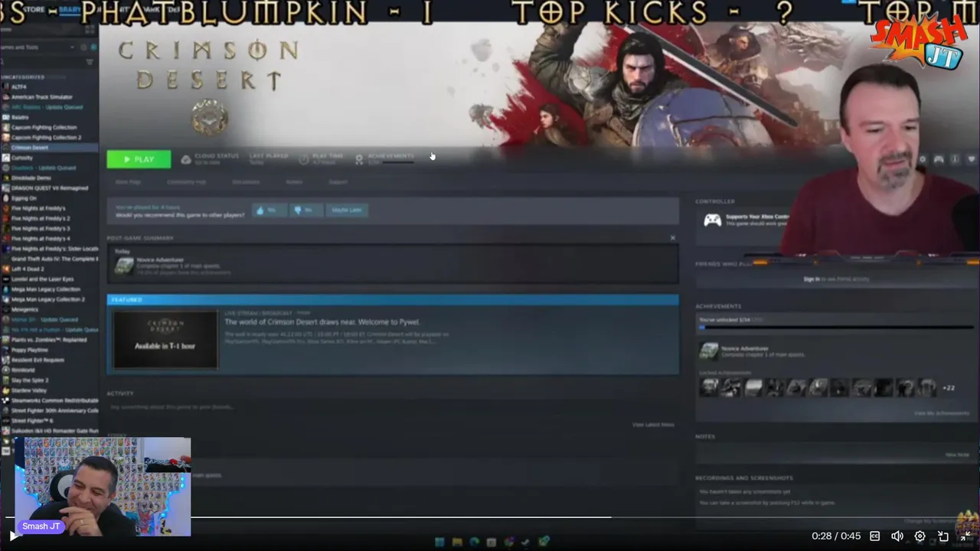Open the Guides tab

(x=294, y=182)
